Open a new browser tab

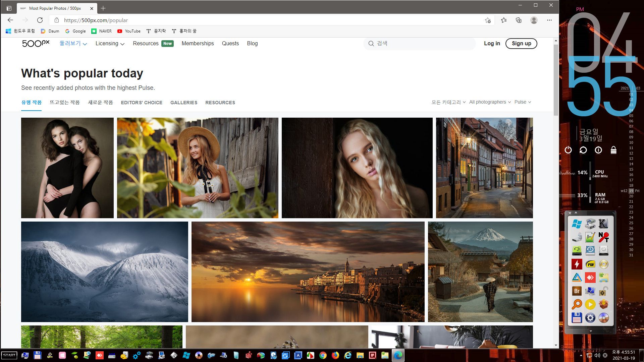[x=103, y=8]
